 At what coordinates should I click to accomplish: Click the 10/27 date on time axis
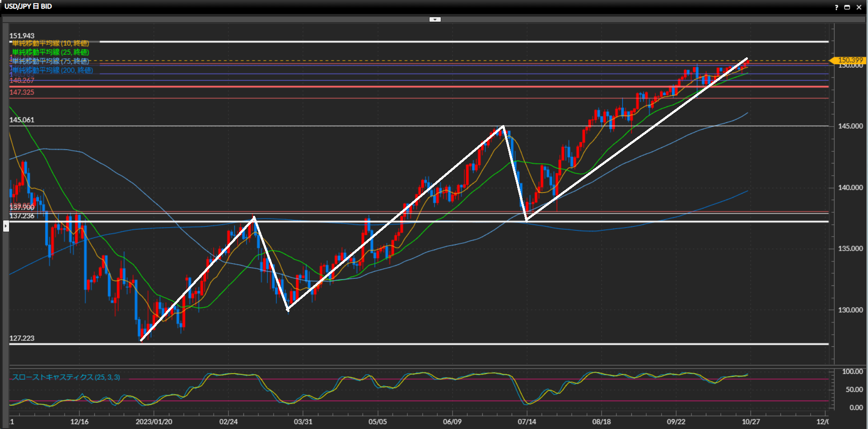[751, 422]
